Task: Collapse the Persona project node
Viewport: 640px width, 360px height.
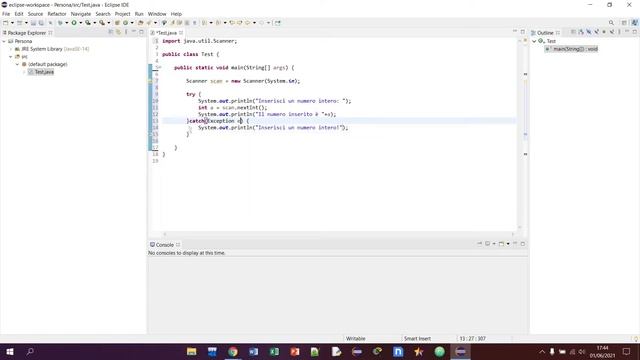Action: point(4,41)
